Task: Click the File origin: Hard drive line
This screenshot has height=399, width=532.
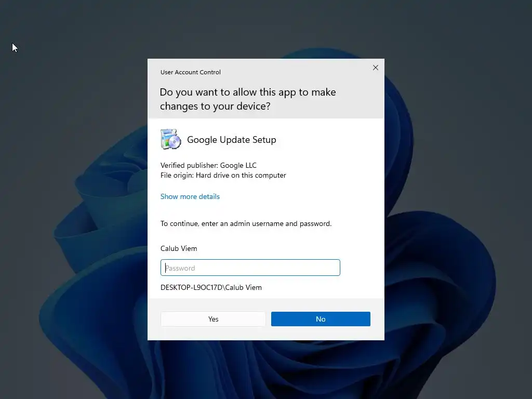Action: click(223, 176)
